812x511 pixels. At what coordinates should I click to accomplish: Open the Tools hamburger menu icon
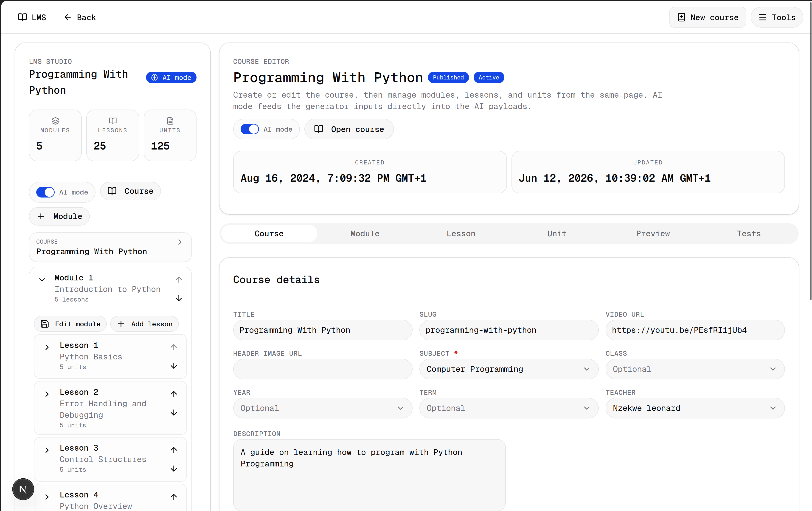(x=762, y=17)
